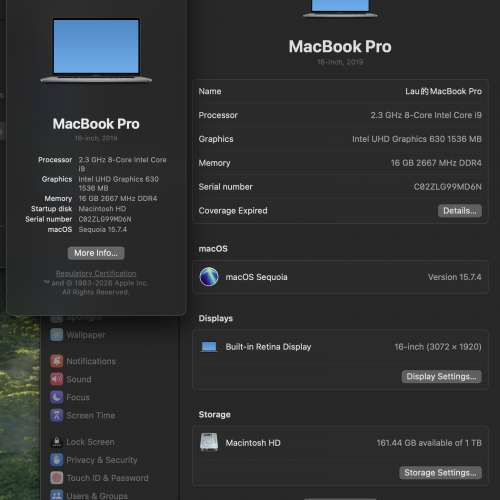Image resolution: width=500 pixels, height=500 pixels.
Task: Select the Name field value Lau的MacBook Pro
Action: coord(443,91)
